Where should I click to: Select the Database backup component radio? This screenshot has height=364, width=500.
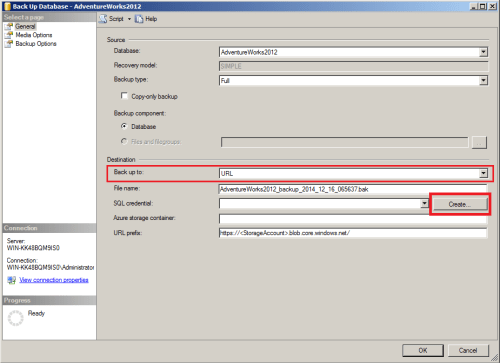124,126
